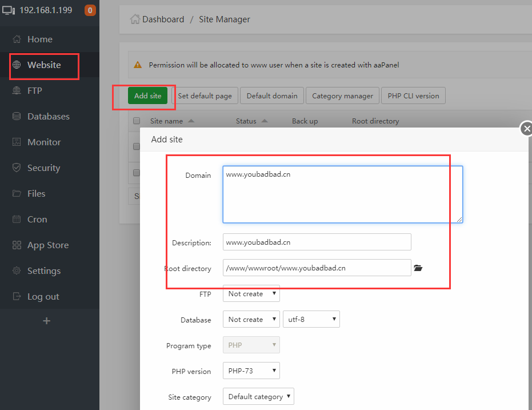Viewport: 532px width, 410px height.
Task: Click the notification badge showing 0
Action: coord(90,10)
